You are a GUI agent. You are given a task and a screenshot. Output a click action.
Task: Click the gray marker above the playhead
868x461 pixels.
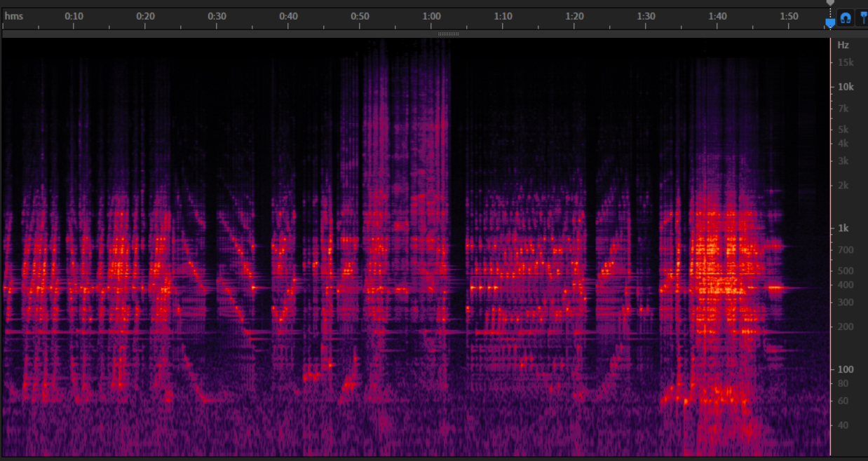[830, 4]
